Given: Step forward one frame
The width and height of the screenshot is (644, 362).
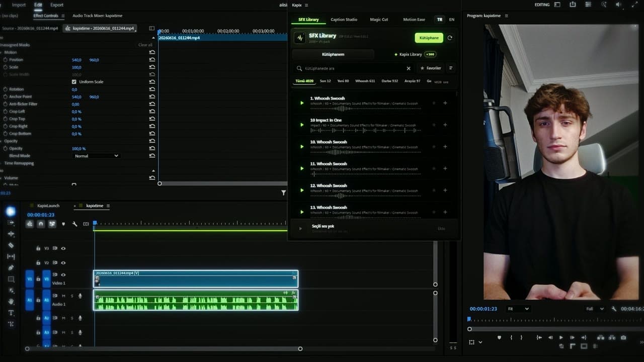Looking at the screenshot, I should click(x=573, y=337).
